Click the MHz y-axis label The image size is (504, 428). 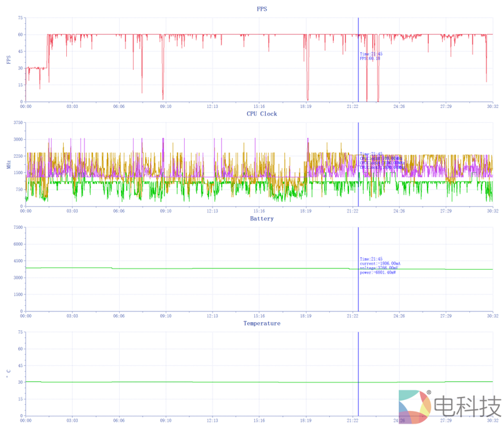tap(9, 165)
